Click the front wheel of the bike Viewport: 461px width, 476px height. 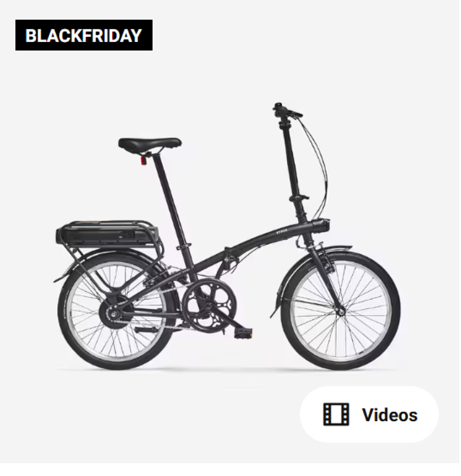(x=341, y=311)
